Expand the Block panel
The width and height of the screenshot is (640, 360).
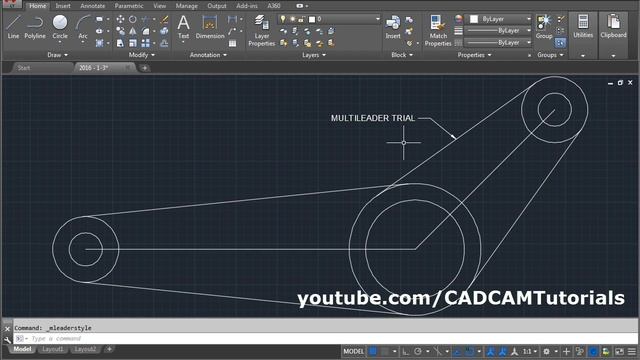click(402, 55)
